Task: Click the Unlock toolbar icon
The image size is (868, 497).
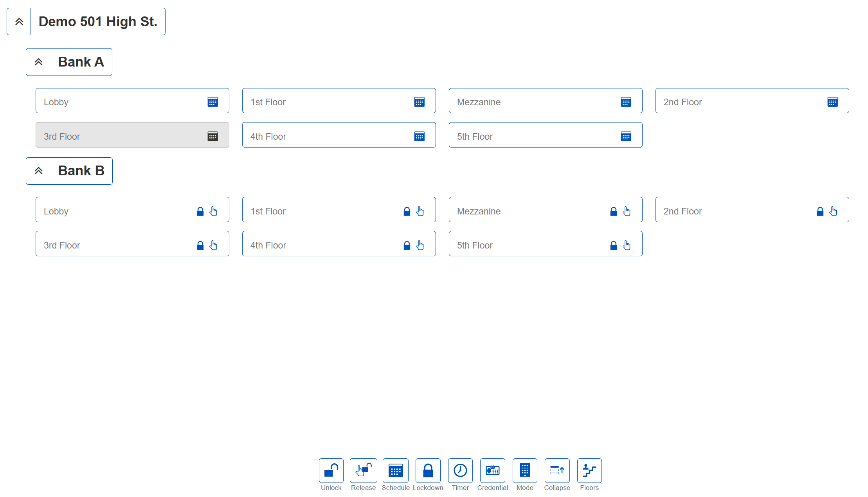Action: pos(331,470)
